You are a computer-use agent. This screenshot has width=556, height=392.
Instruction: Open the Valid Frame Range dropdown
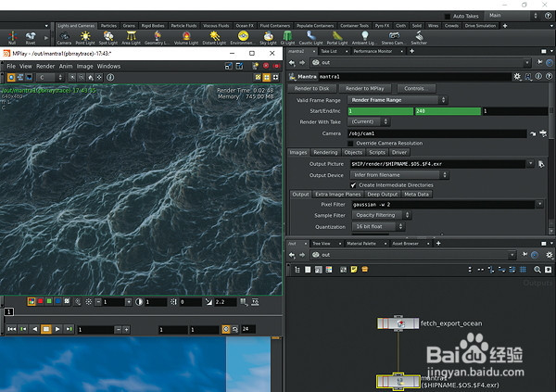coord(398,99)
